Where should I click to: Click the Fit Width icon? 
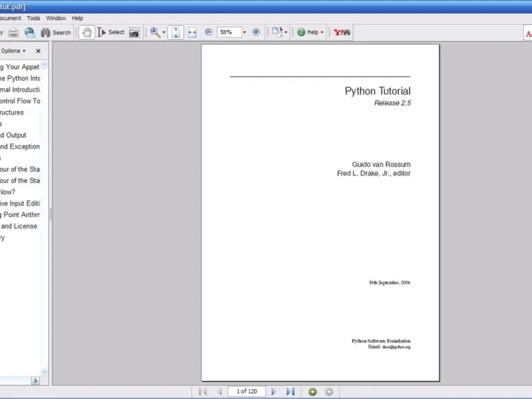coord(192,33)
